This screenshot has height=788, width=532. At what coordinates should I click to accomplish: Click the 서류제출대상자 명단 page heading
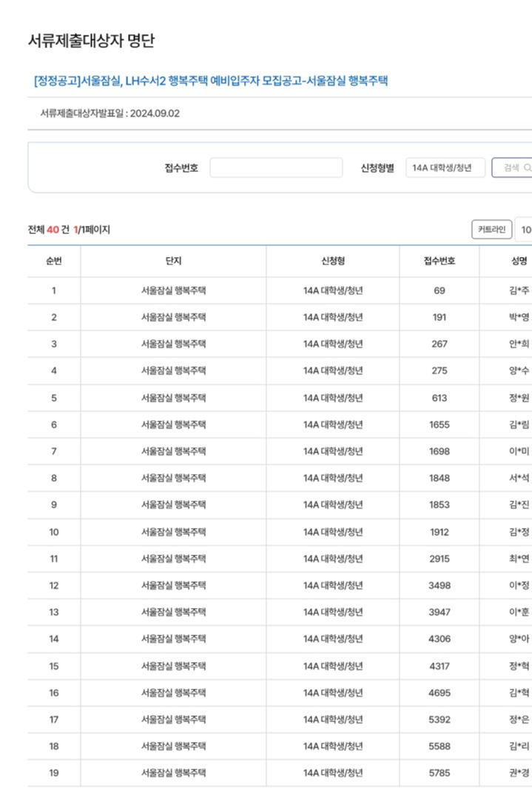(91, 41)
